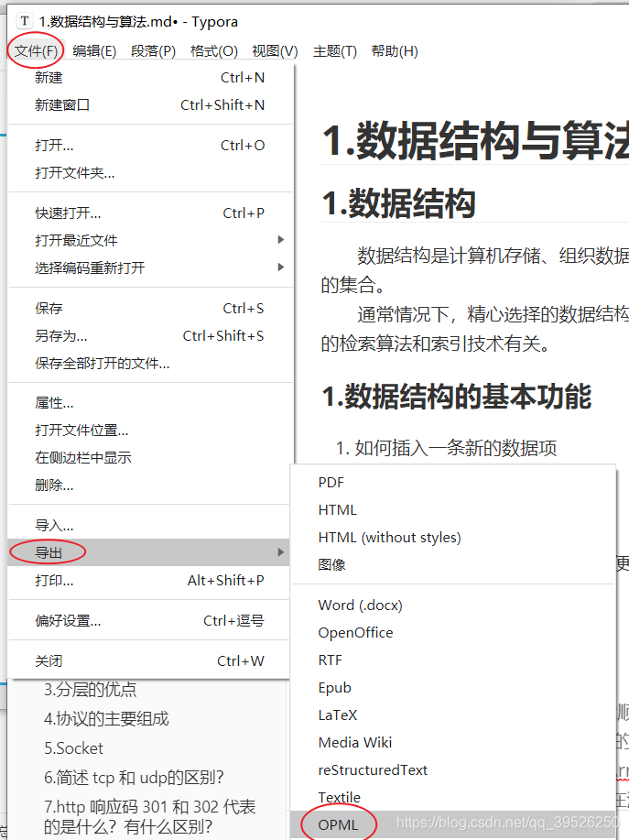
Task: Choose 关闭 to close the file
Action: click(149, 661)
